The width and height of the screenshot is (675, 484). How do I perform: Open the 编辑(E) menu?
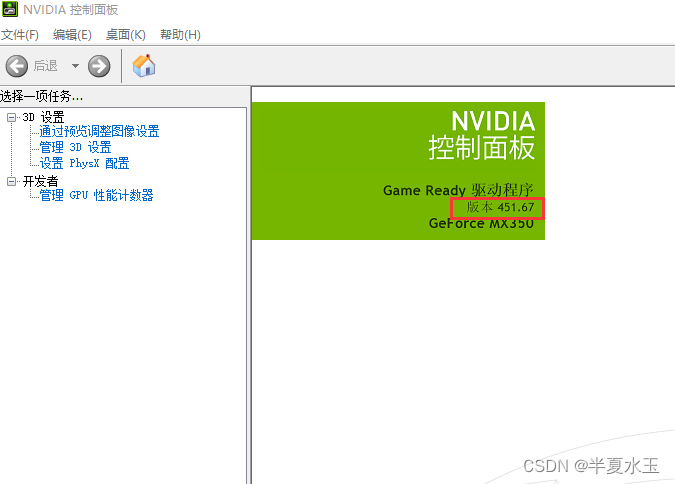pyautogui.click(x=72, y=34)
